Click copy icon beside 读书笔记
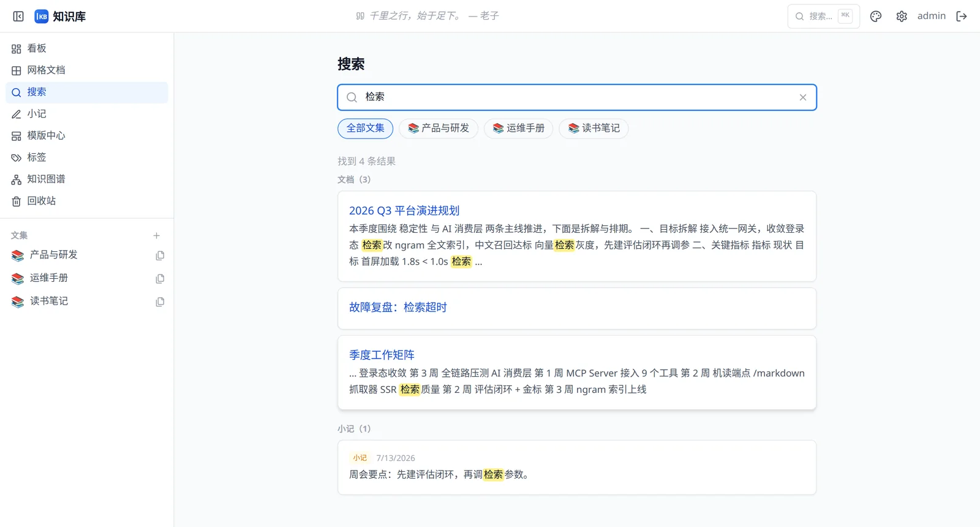980x527 pixels. (x=160, y=302)
